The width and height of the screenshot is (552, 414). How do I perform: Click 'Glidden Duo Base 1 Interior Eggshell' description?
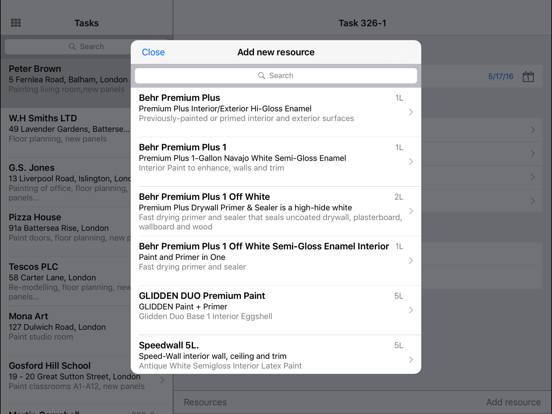[205, 316]
